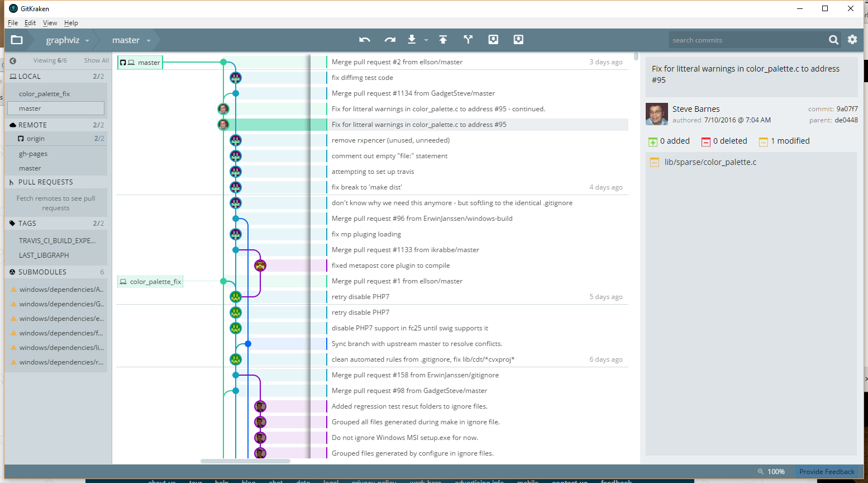Select the TRAVIS_CI_BUILD_EXPE... tag
This screenshot has height=483, width=868.
[57, 241]
